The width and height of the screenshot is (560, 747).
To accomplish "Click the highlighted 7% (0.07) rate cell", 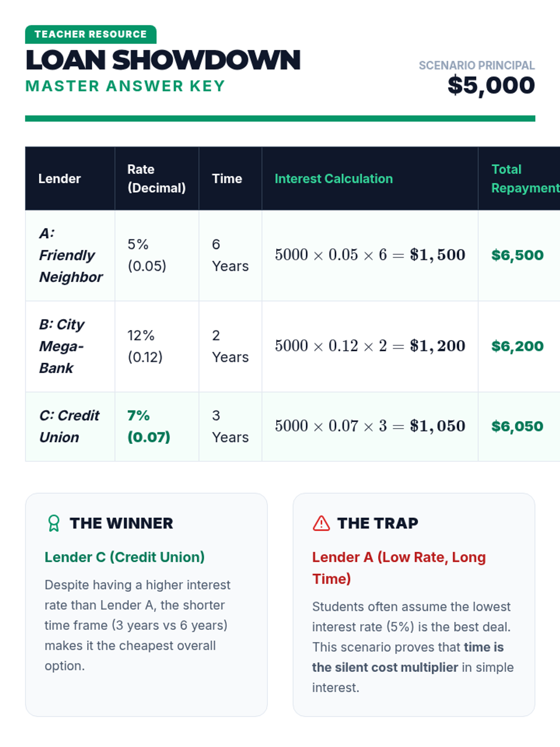I will click(x=148, y=426).
